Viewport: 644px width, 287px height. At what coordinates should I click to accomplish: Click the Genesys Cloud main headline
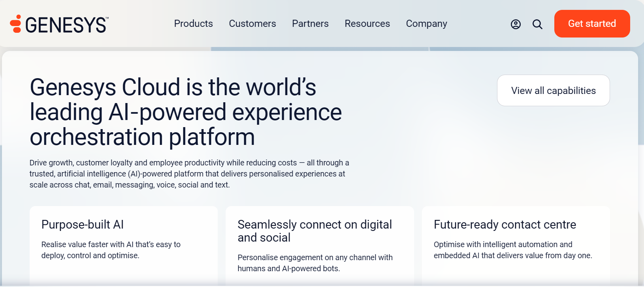[186, 112]
